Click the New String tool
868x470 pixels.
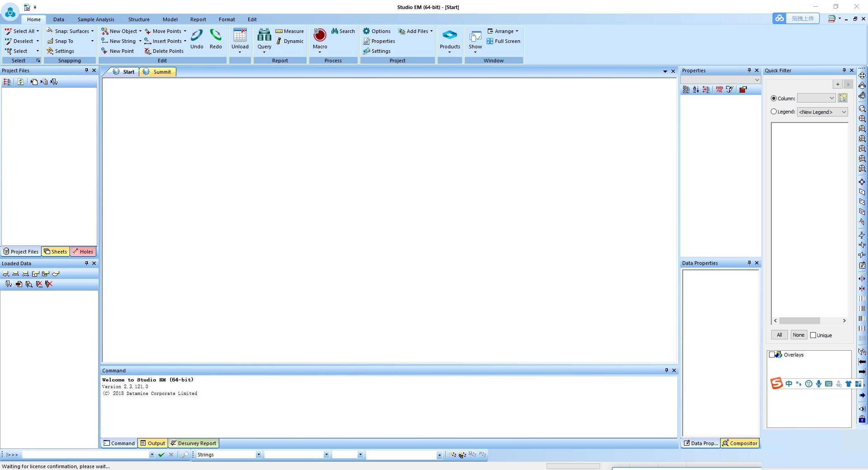tap(118, 41)
